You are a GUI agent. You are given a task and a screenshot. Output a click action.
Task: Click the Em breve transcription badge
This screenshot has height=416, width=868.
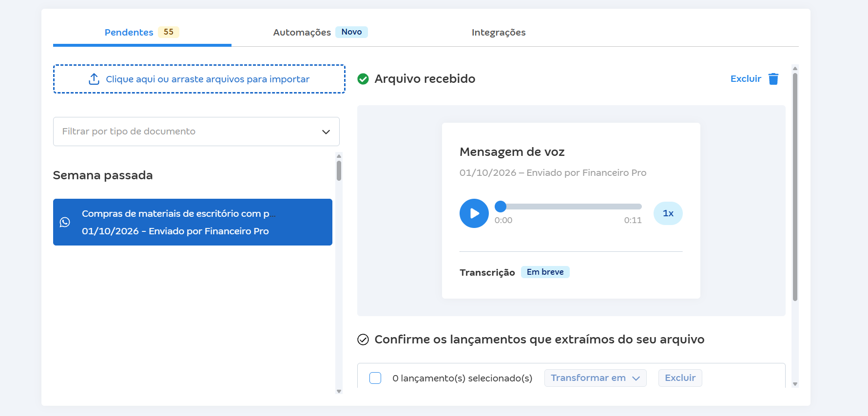545,272
